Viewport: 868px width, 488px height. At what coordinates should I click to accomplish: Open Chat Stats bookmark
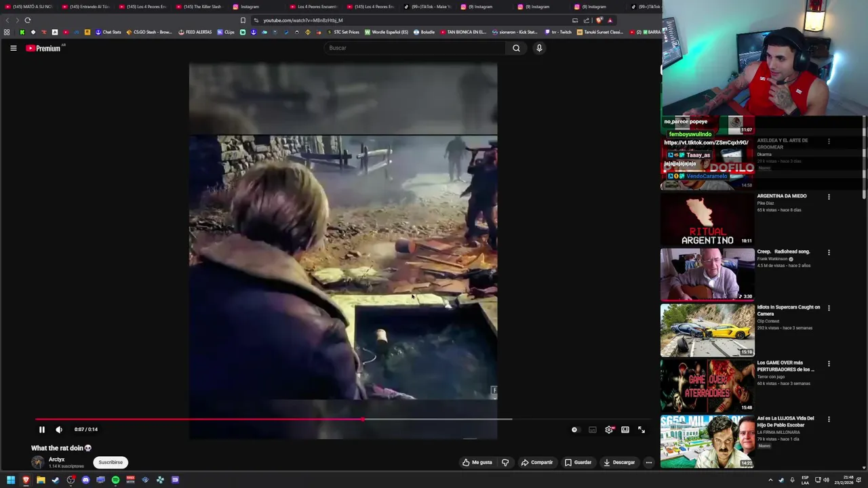[x=108, y=32]
